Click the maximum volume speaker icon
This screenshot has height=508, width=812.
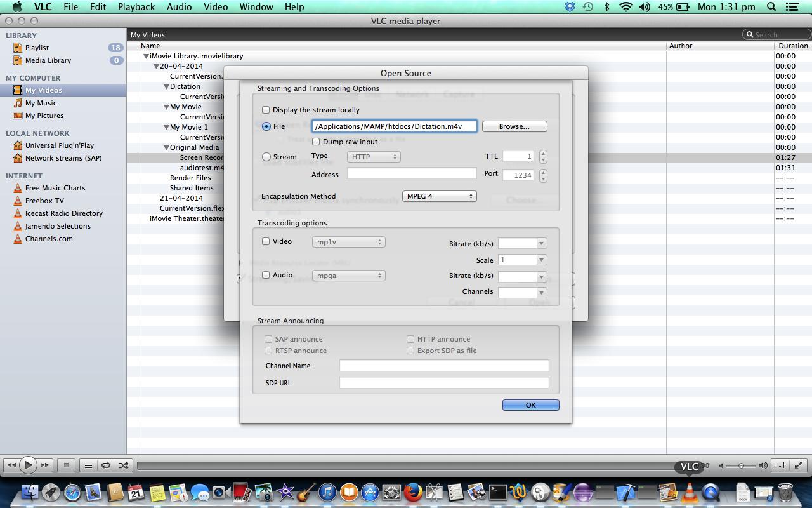tap(764, 465)
